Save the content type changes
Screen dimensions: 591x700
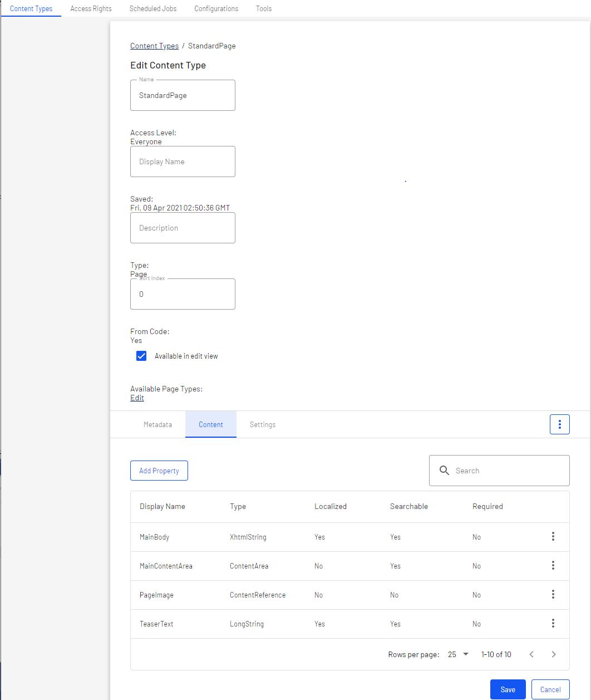508,689
